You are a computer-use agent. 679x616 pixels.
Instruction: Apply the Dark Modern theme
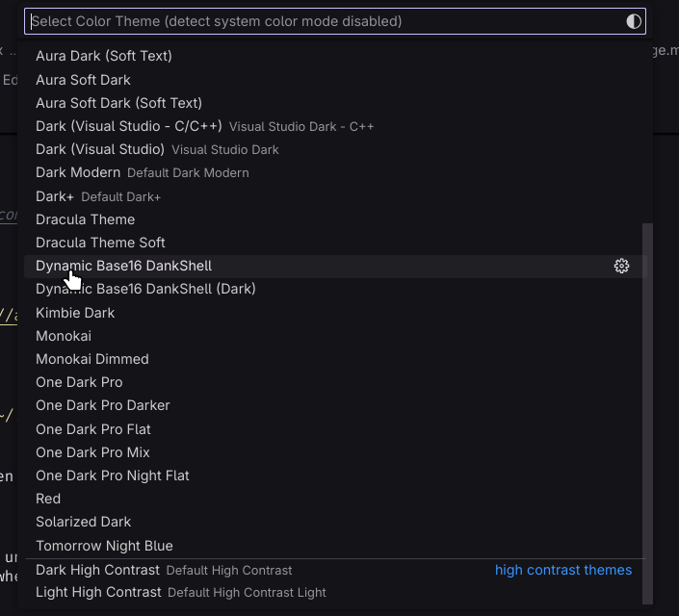(x=78, y=172)
